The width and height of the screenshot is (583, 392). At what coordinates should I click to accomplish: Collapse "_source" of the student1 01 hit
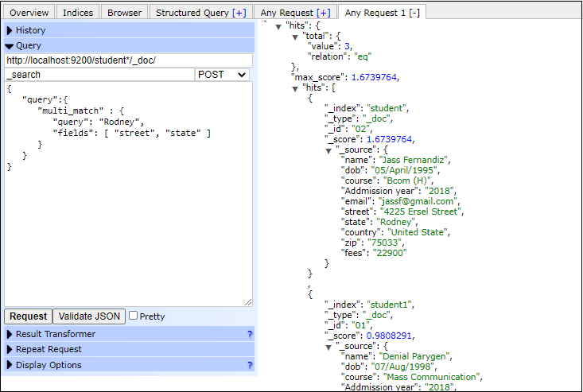click(328, 347)
